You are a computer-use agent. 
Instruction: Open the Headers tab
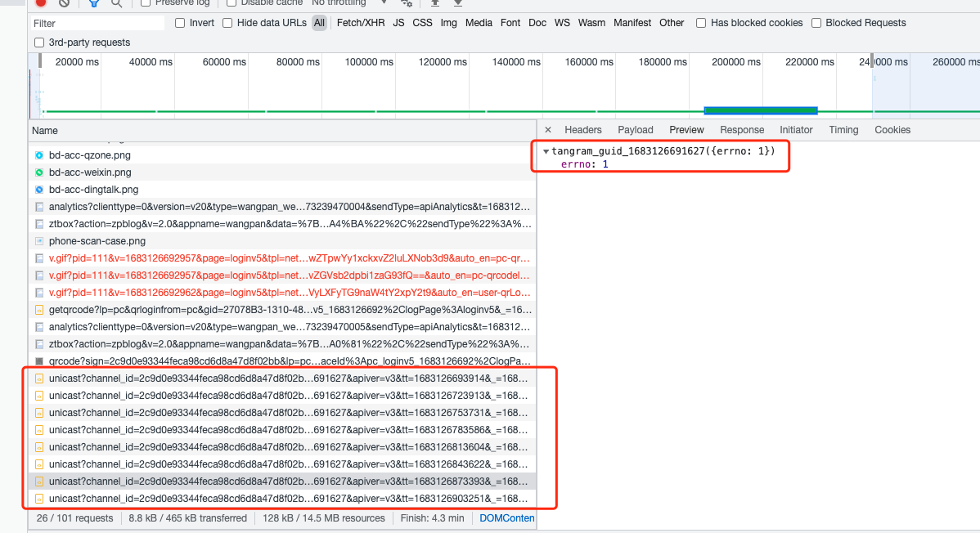click(583, 130)
